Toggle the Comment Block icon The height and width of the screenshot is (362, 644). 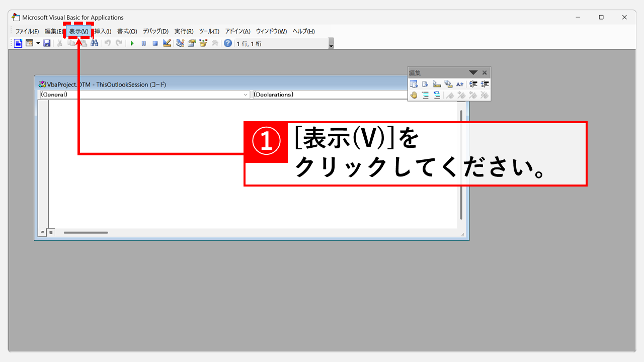point(425,95)
